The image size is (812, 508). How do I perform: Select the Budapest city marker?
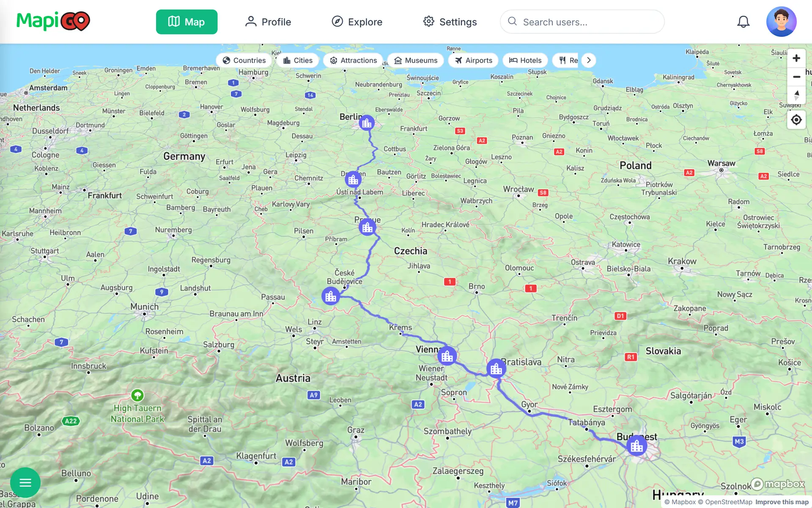(x=636, y=445)
